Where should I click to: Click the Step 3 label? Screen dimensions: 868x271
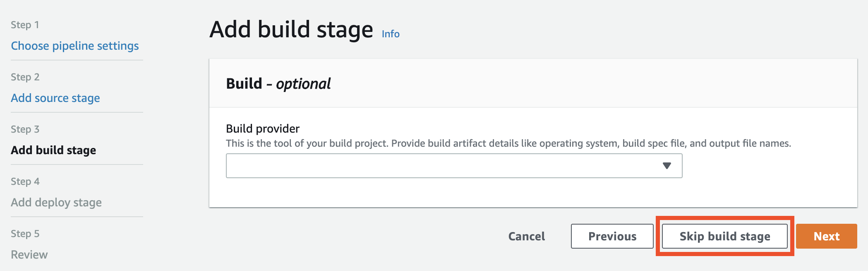pyautogui.click(x=25, y=129)
